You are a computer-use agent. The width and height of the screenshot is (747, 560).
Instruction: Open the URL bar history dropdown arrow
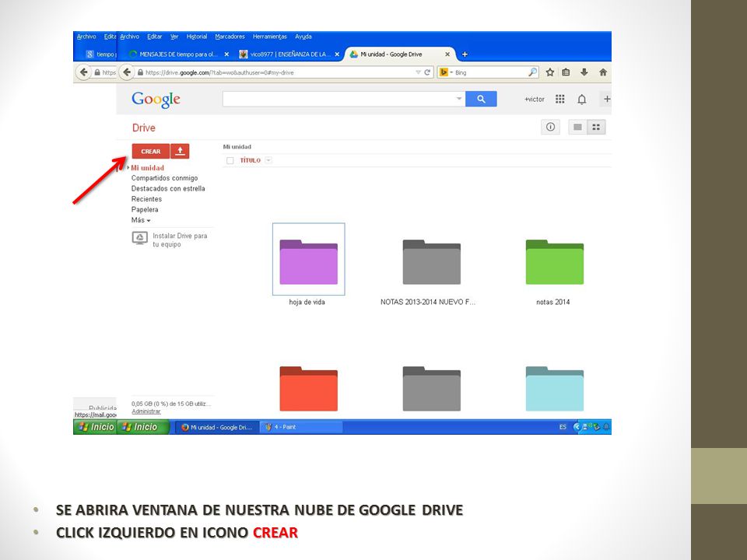click(x=419, y=72)
